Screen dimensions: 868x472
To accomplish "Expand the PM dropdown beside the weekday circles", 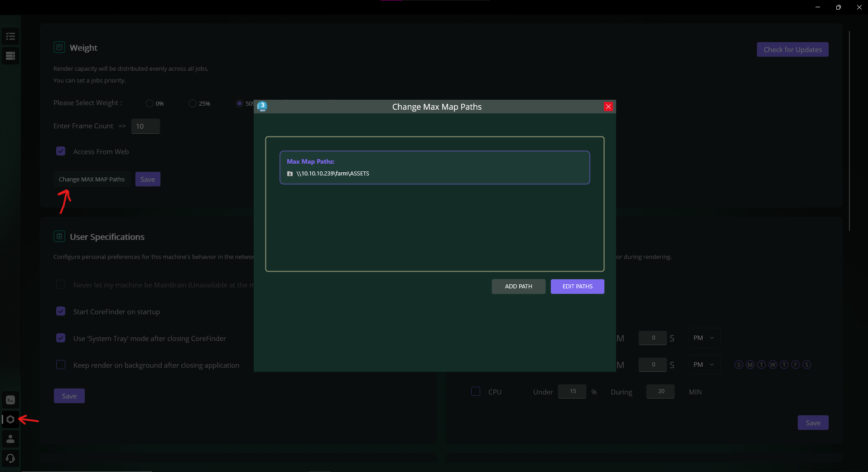I will [x=704, y=365].
